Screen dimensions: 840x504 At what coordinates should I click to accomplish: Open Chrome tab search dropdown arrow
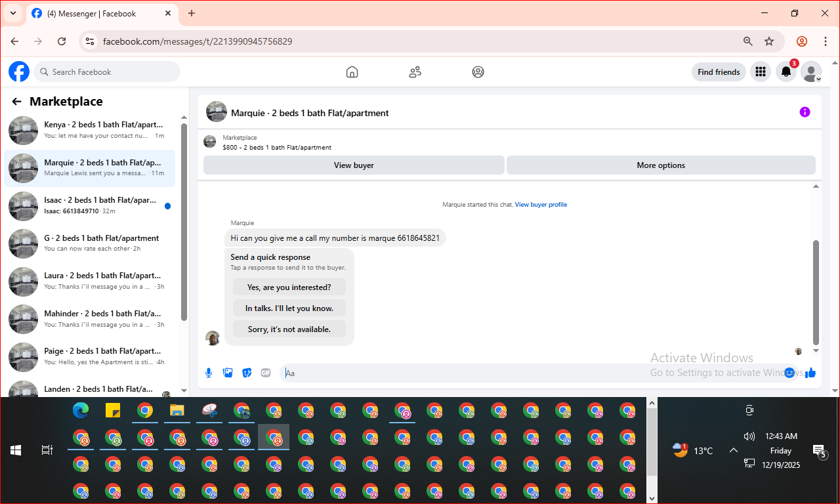(13, 13)
